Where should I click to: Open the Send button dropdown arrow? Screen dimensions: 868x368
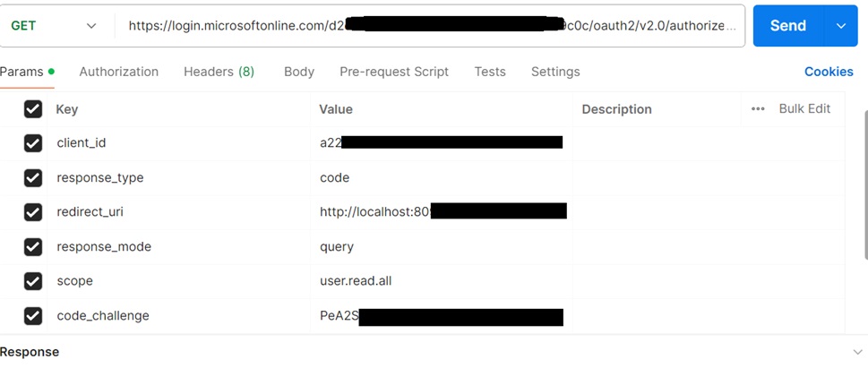(x=841, y=26)
